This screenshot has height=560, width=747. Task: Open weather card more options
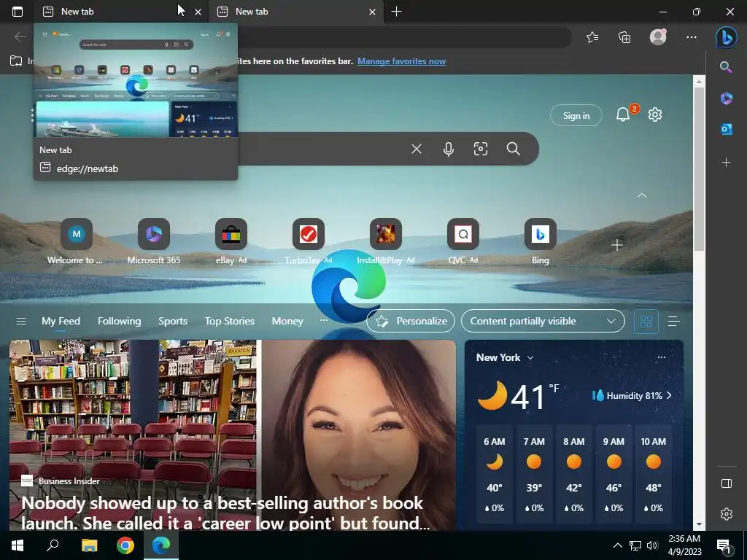click(661, 357)
